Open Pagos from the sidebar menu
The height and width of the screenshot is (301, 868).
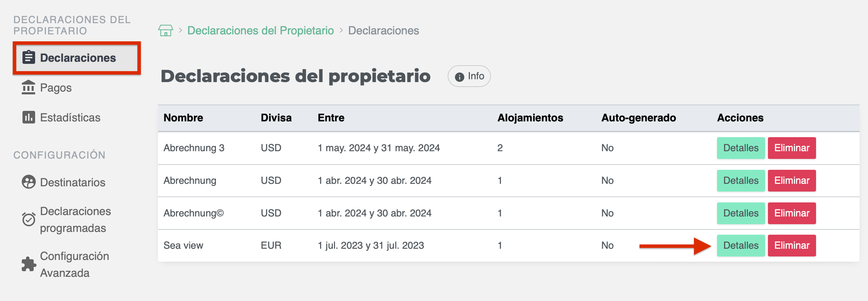coord(55,88)
